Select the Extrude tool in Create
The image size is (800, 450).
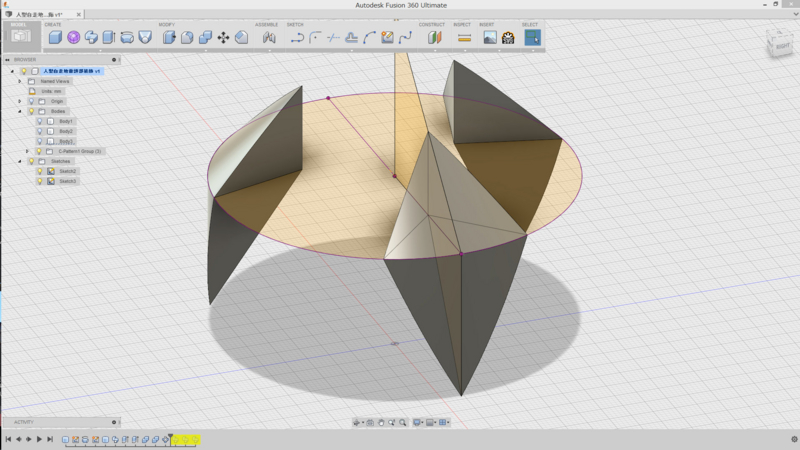[109, 37]
